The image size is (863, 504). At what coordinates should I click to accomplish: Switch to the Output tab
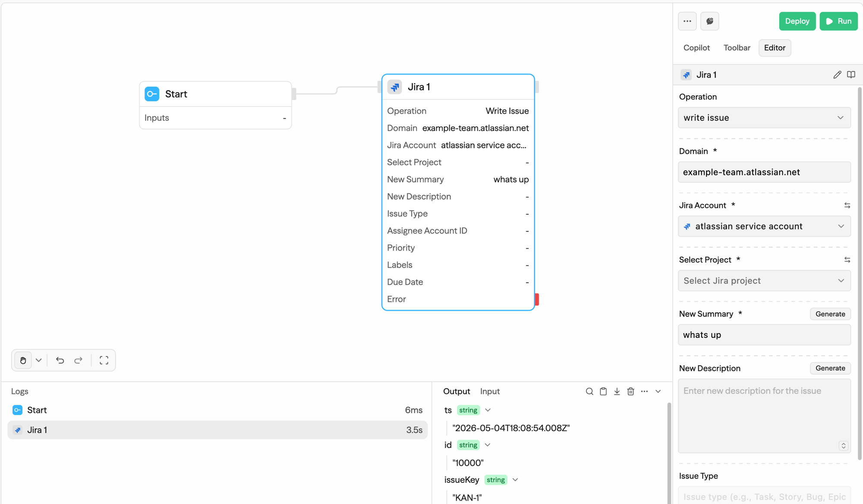point(457,391)
